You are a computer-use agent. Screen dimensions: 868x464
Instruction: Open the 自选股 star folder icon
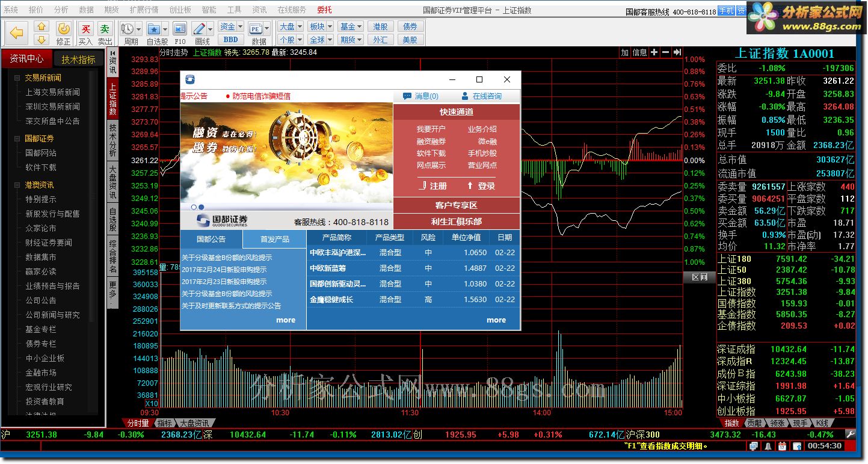click(154, 29)
